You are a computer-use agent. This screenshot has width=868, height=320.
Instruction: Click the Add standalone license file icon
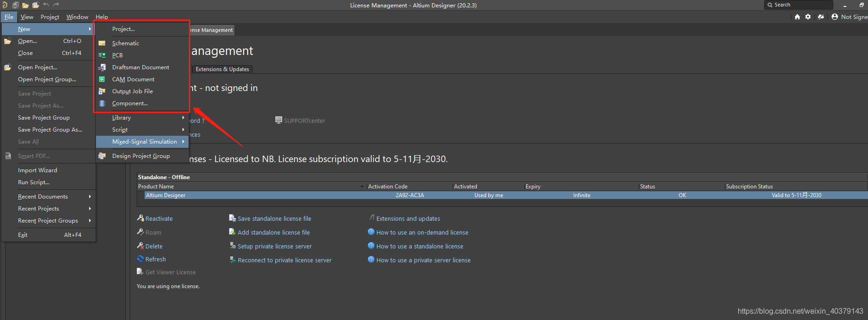point(232,232)
